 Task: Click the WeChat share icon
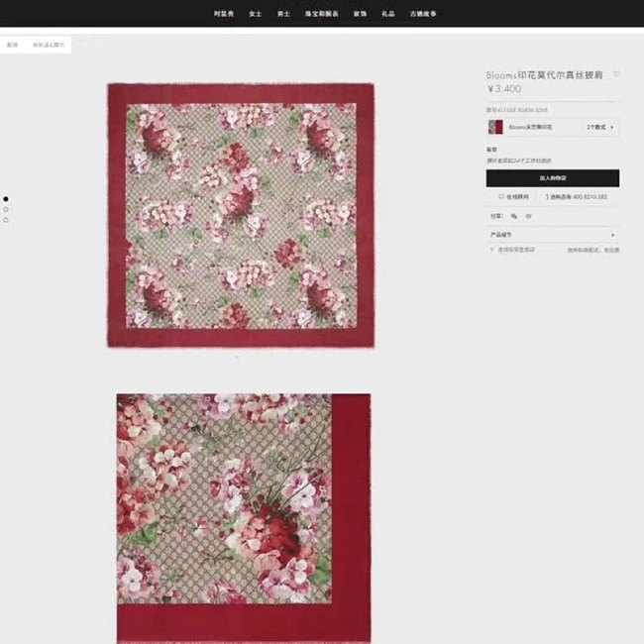click(x=514, y=215)
